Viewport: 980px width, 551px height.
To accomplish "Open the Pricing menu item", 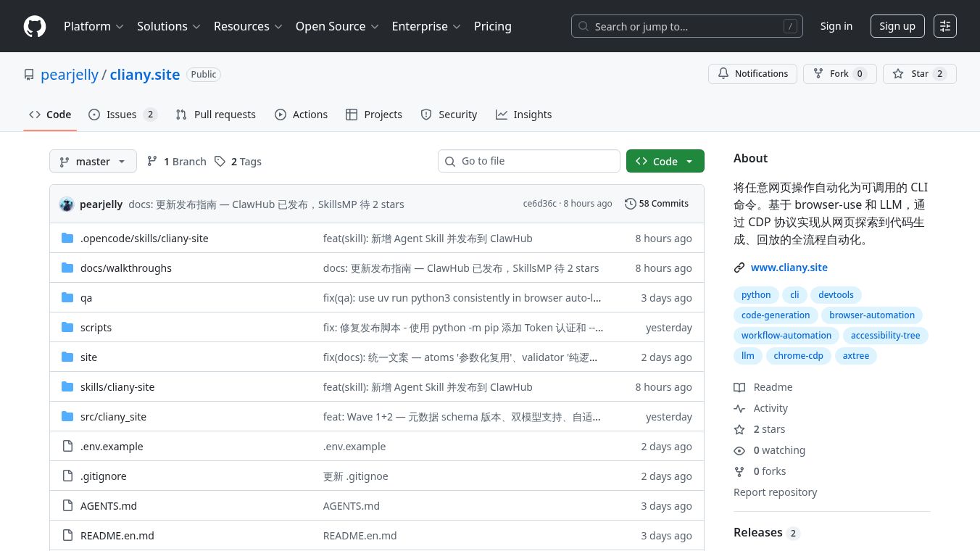I will (x=493, y=26).
